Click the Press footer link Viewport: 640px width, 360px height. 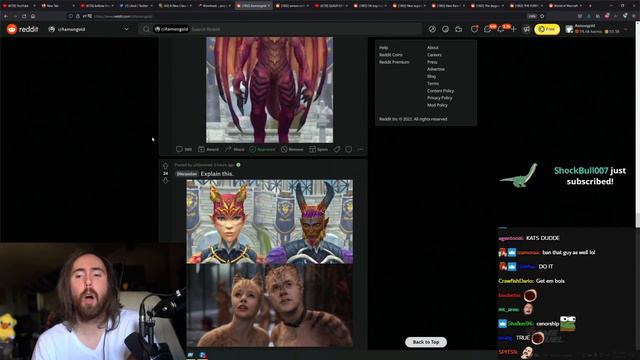(x=432, y=62)
